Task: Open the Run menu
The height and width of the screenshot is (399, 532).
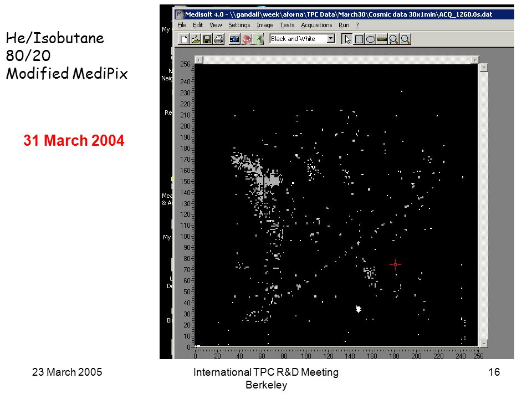Action: tap(344, 25)
